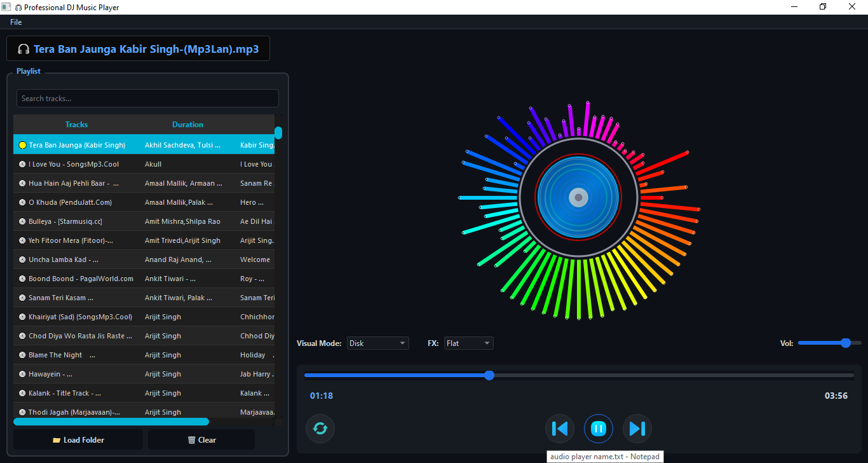Click the app icon in the title bar
The width and height of the screenshot is (868, 463).
(x=6, y=7)
